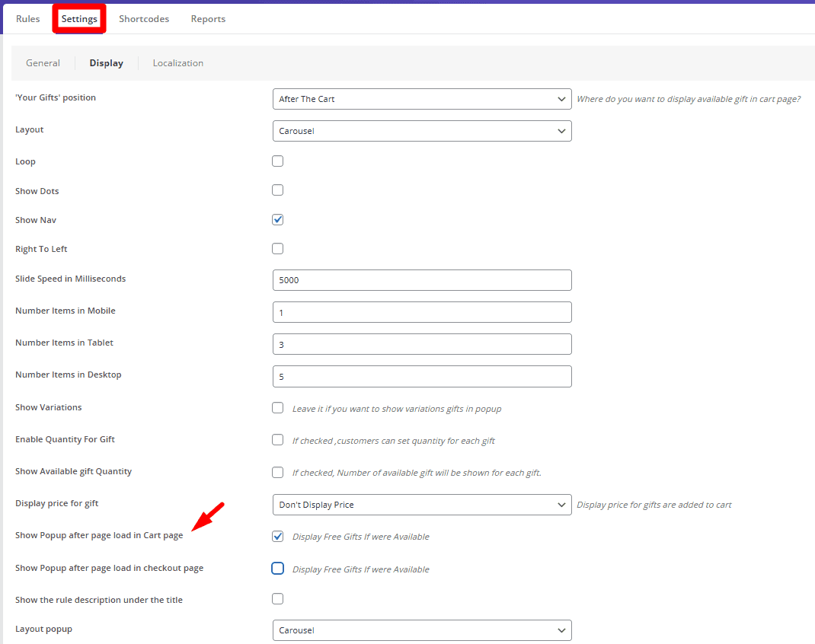Switch to the Reports tab
This screenshot has height=644, width=815.
click(208, 18)
